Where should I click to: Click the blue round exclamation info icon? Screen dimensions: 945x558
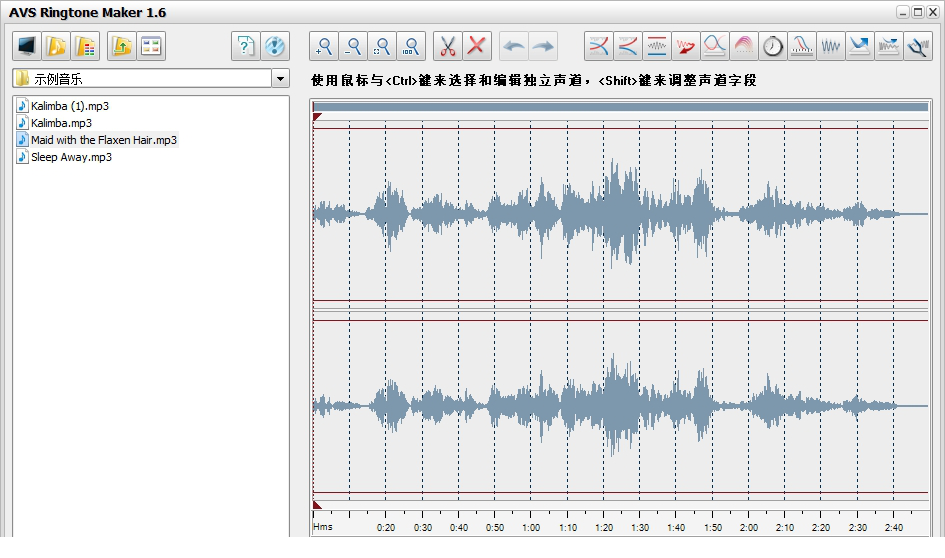coord(275,46)
